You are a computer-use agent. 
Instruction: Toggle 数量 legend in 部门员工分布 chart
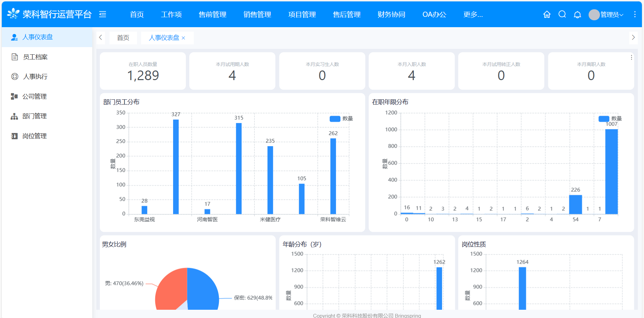[341, 119]
